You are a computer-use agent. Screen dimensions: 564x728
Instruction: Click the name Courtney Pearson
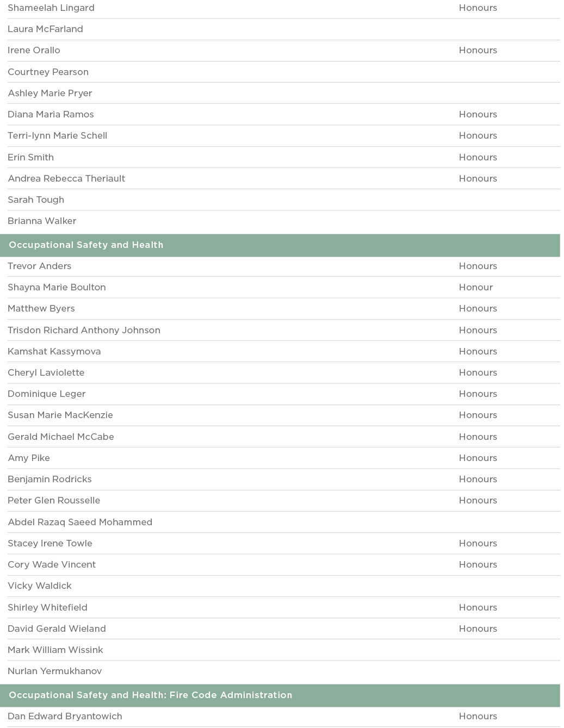click(x=48, y=72)
